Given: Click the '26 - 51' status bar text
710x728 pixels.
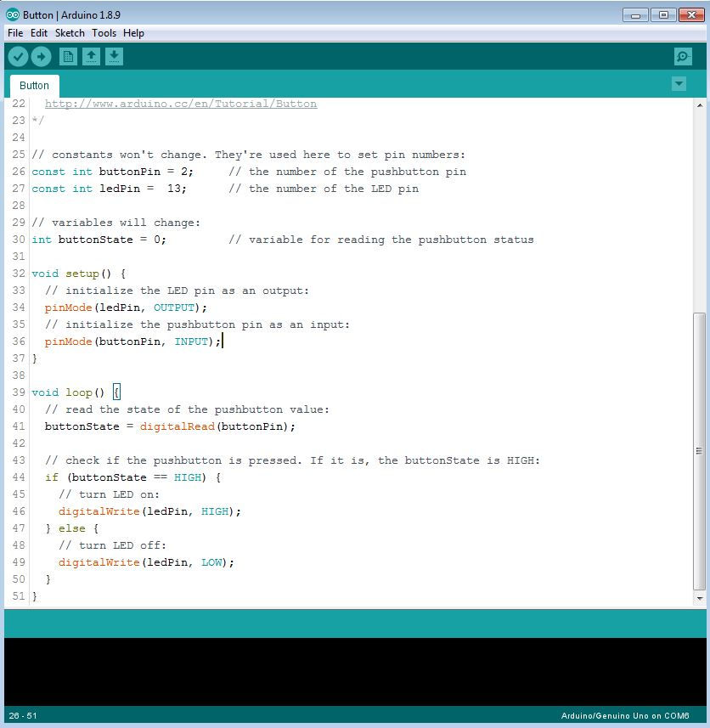Looking at the screenshot, I should pyautogui.click(x=22, y=715).
